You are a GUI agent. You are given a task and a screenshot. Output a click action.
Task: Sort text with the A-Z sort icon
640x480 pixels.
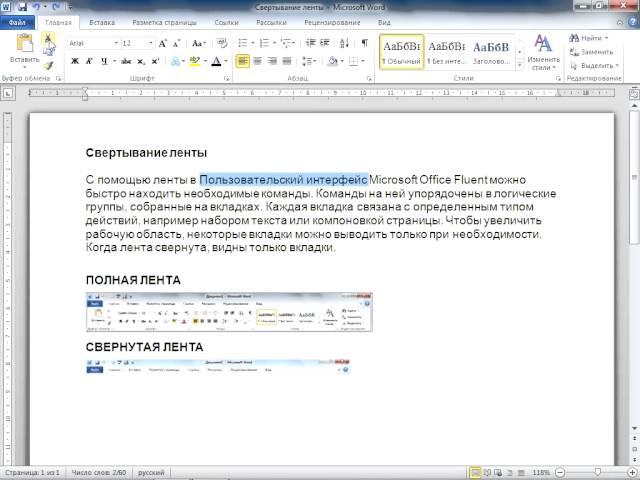pos(344,43)
